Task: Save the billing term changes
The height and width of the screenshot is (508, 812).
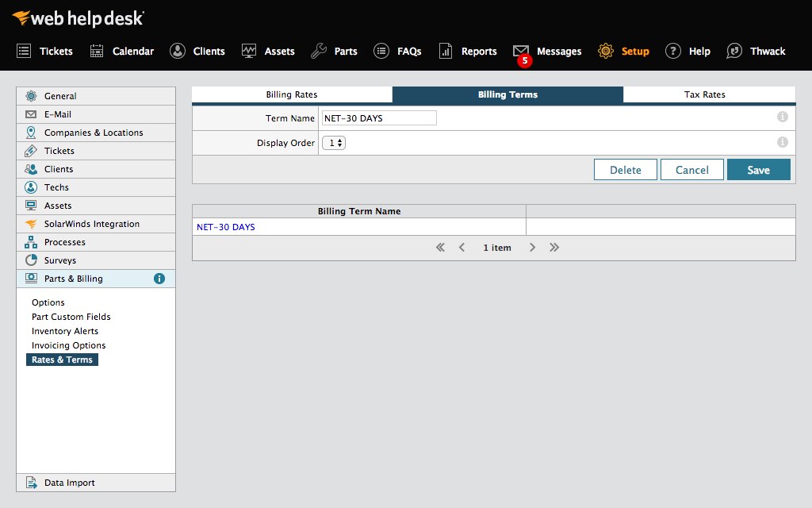Action: click(x=758, y=169)
